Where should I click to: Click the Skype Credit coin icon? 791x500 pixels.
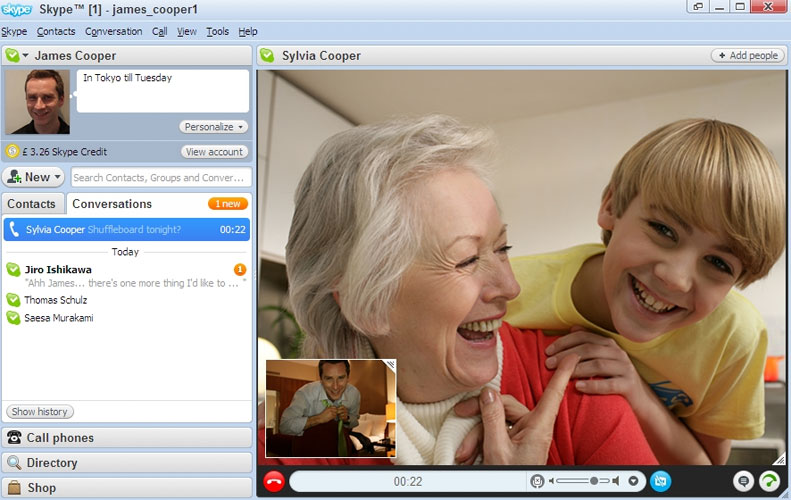tap(12, 151)
